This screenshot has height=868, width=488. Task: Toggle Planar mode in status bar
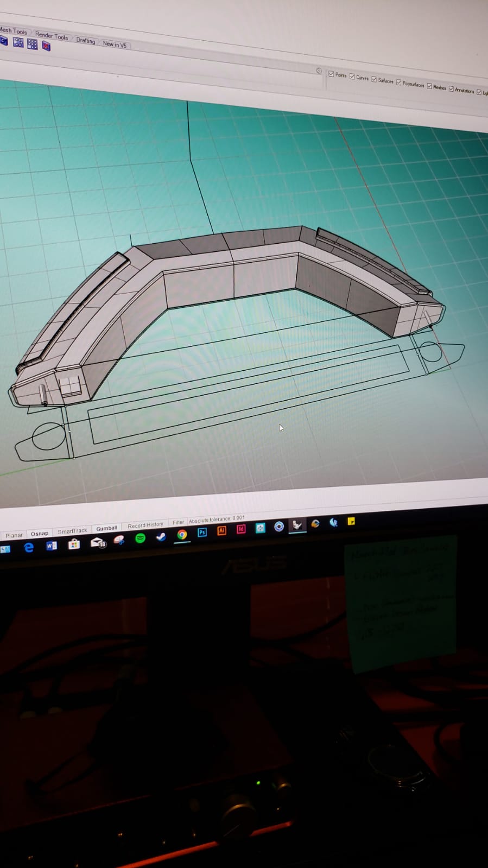(14, 535)
